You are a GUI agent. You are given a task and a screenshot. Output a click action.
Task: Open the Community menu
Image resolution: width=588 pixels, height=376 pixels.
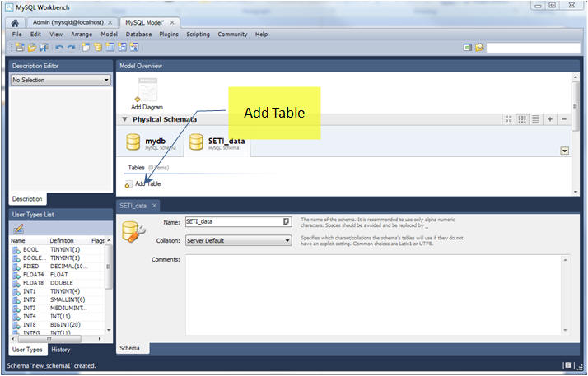[x=232, y=34]
